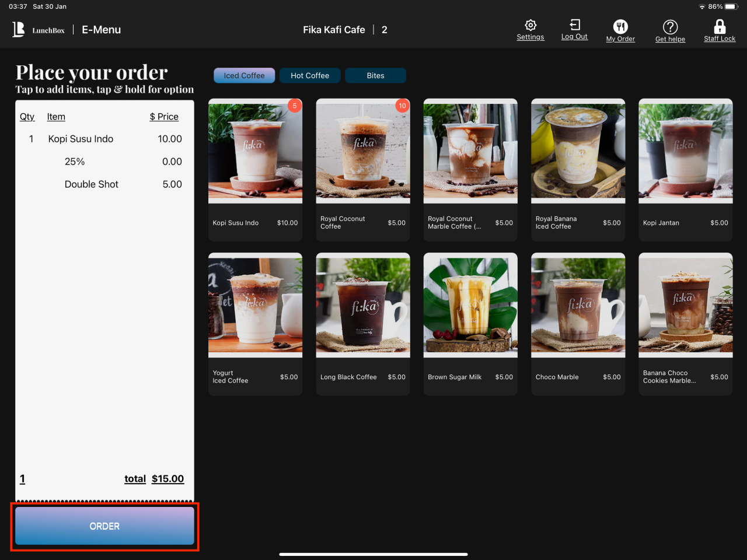Add Royal Coconut Coffee to the order

(363, 169)
